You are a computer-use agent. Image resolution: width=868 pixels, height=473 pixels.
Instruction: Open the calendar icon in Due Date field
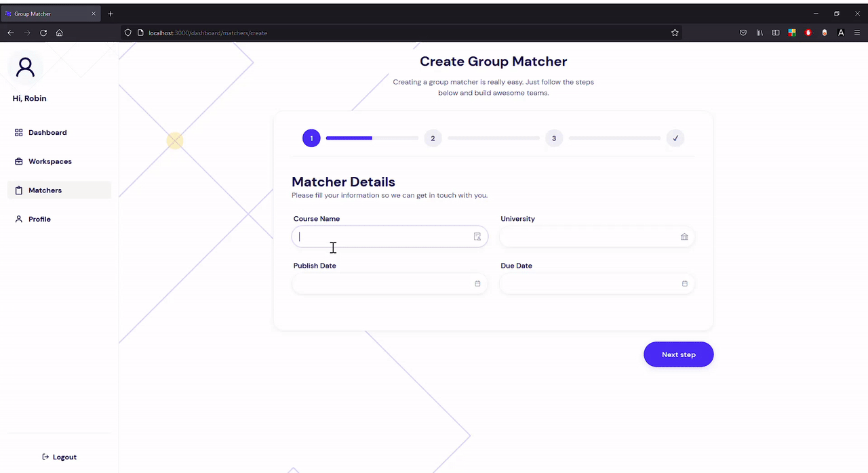coord(684,283)
